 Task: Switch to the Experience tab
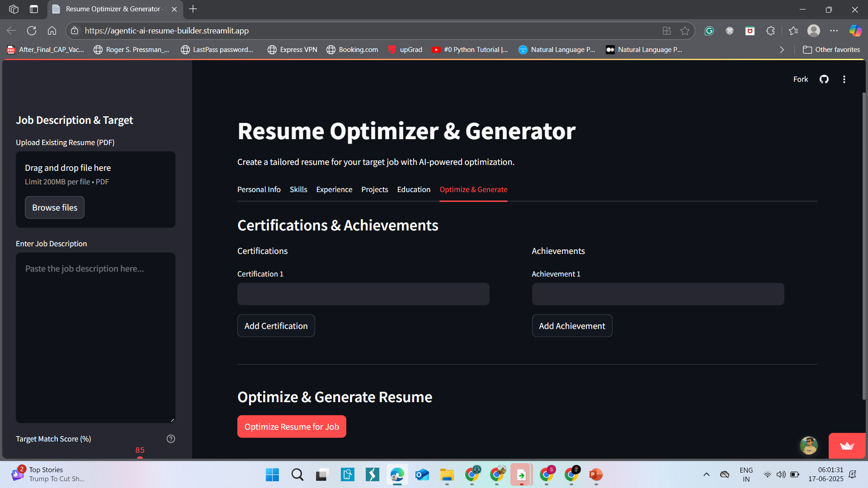[334, 189]
